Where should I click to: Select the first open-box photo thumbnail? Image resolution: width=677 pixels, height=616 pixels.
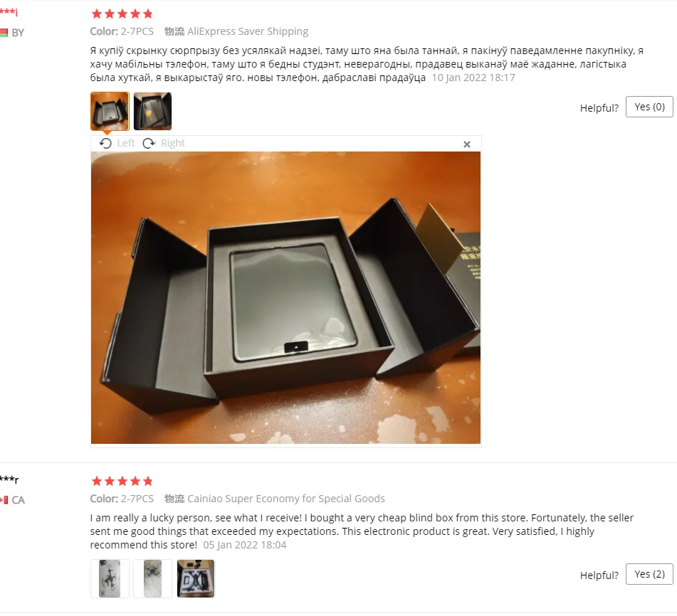110,111
